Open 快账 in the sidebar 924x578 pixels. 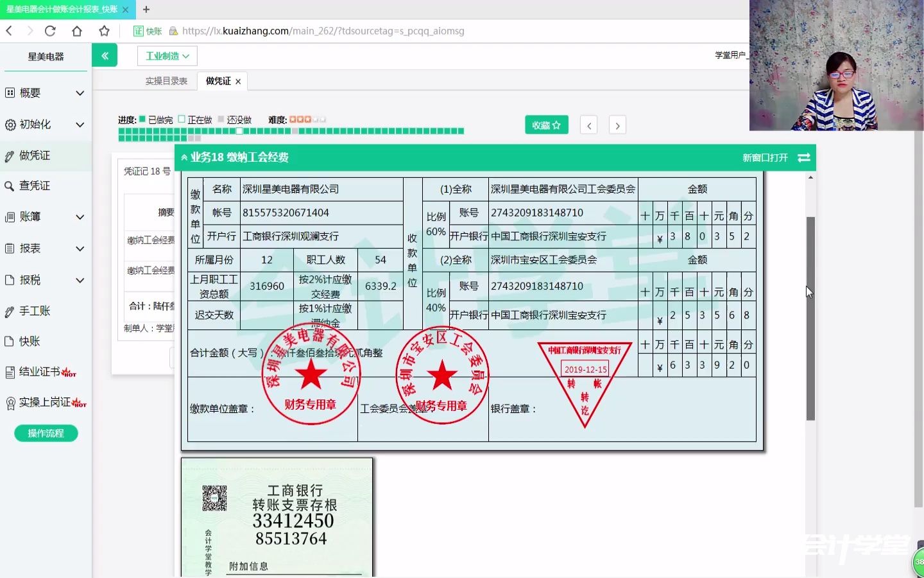click(30, 342)
